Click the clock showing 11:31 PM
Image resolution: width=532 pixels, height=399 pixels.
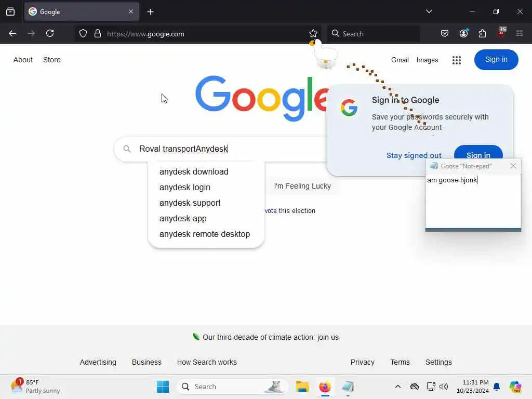tap(473, 387)
